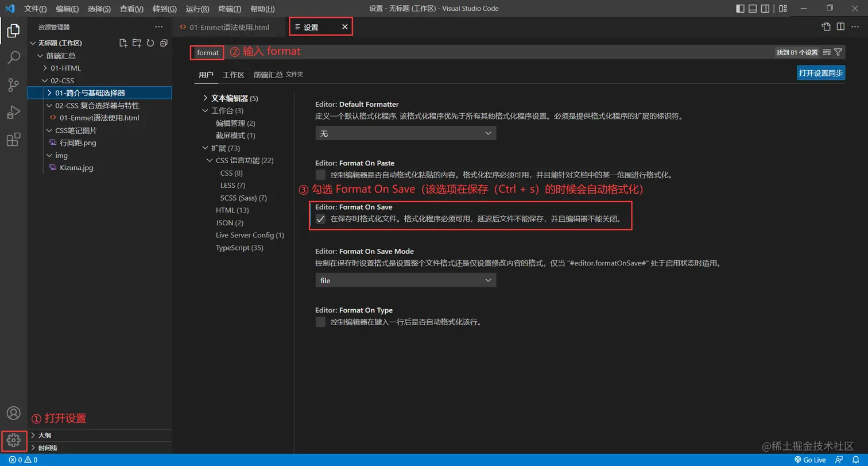This screenshot has height=466, width=868.
Task: Click the Manage gear icon
Action: 13,441
